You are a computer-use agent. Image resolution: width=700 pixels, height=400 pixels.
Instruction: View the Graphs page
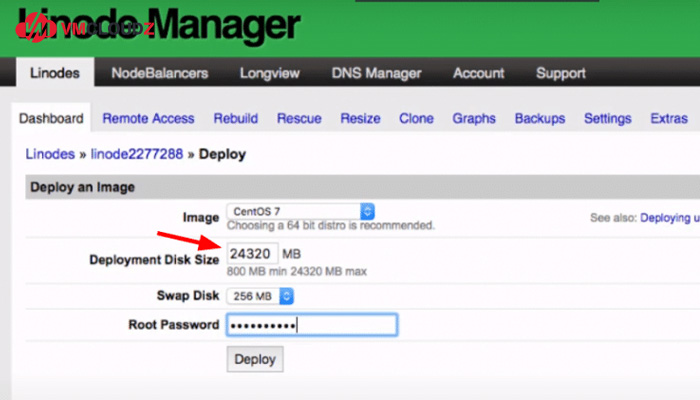[474, 118]
